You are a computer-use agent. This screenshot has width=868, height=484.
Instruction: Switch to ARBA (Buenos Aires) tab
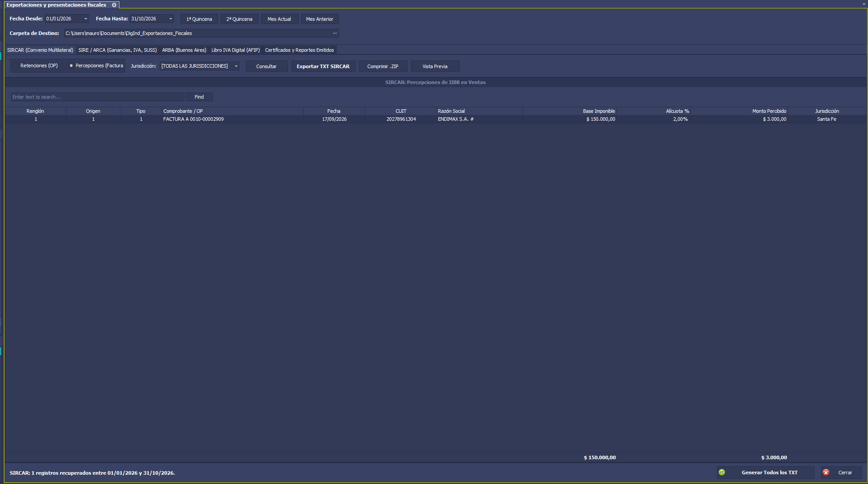click(184, 50)
